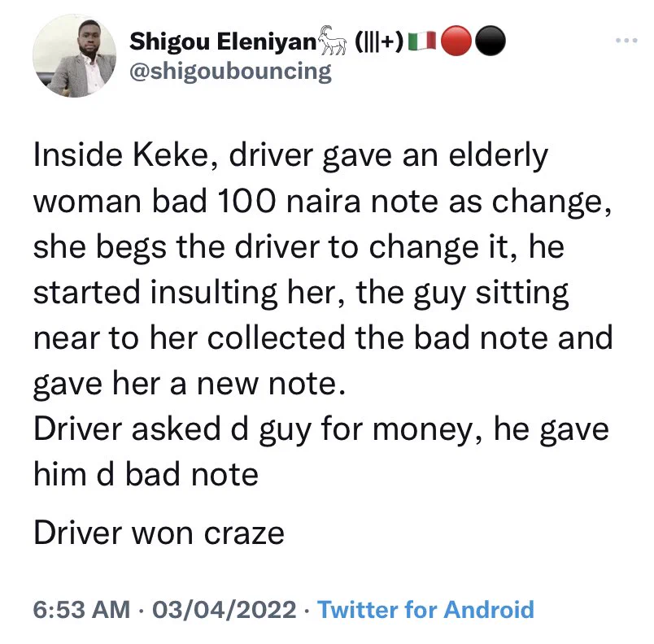
Task: Open the 6:53 AM timestamp
Action: click(x=81, y=609)
